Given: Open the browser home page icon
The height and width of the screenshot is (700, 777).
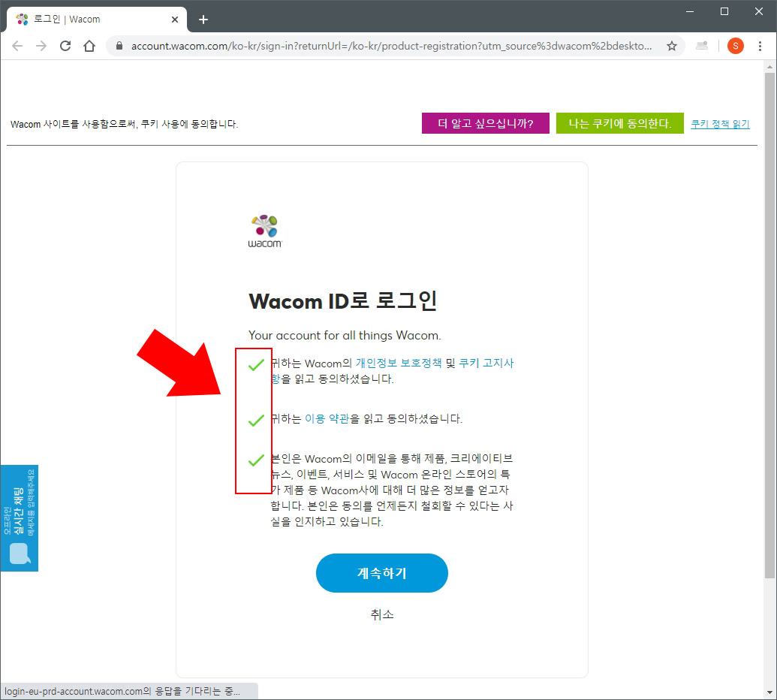Looking at the screenshot, I should (89, 46).
